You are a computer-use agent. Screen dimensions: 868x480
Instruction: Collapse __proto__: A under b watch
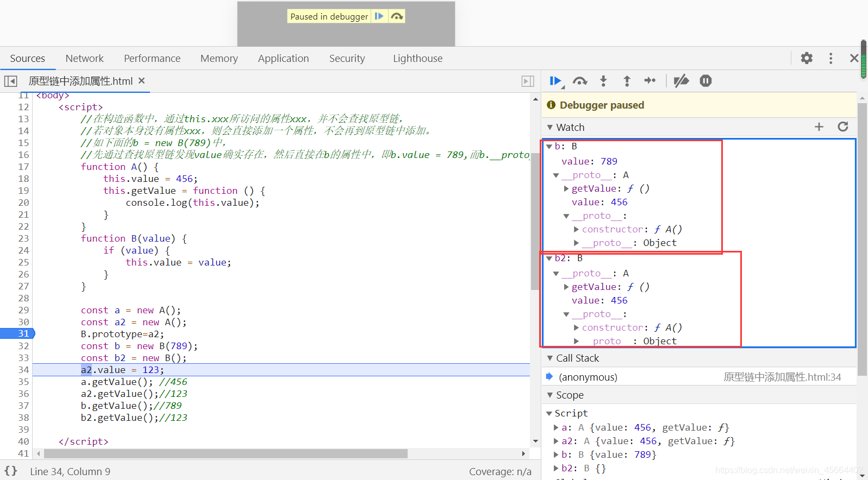point(556,175)
